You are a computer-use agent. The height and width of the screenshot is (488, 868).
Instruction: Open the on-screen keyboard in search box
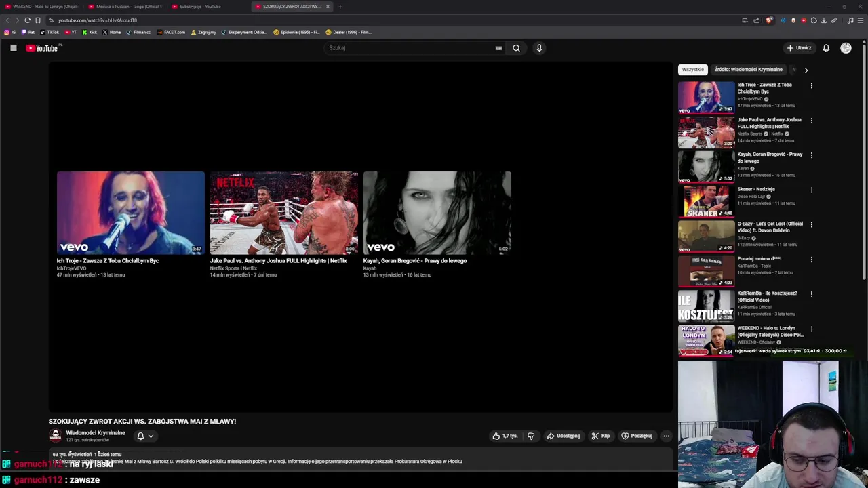(498, 48)
